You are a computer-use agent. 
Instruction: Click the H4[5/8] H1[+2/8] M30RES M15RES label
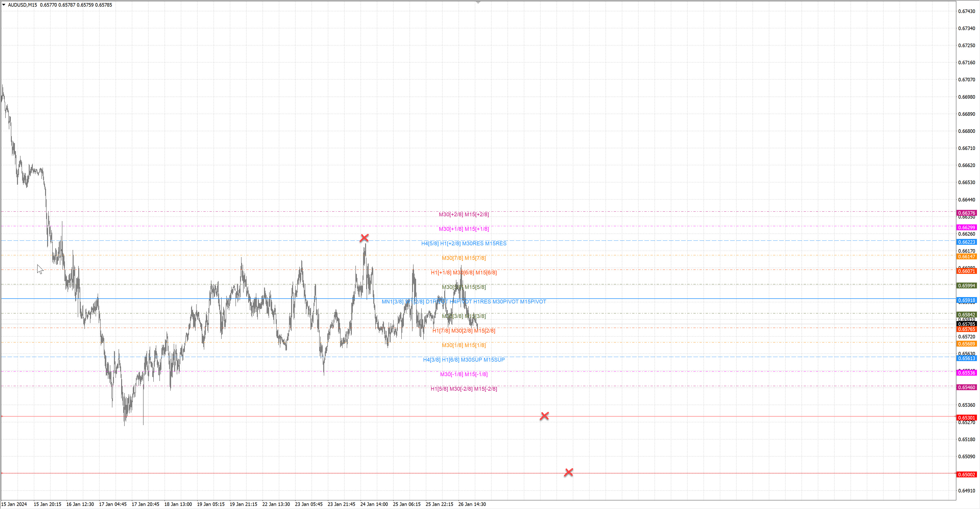[464, 244]
